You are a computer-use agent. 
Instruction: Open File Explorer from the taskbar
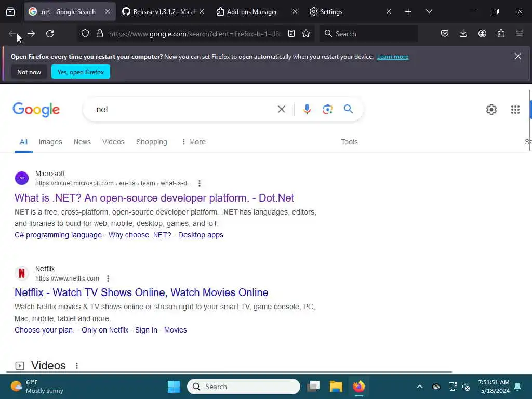336,387
